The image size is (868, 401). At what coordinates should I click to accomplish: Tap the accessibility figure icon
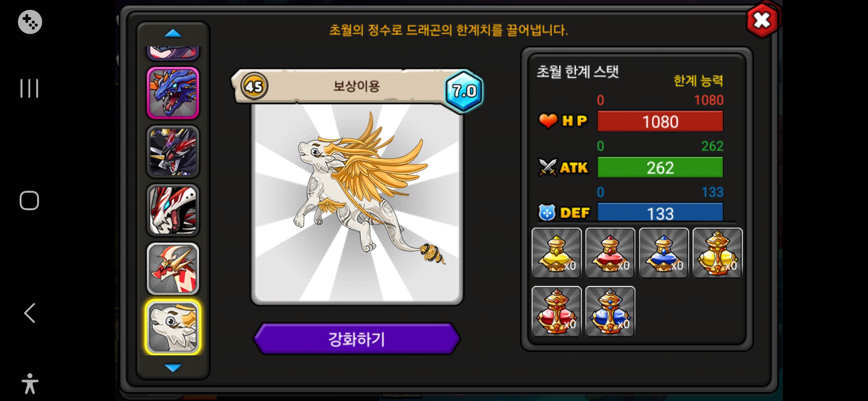[x=30, y=384]
